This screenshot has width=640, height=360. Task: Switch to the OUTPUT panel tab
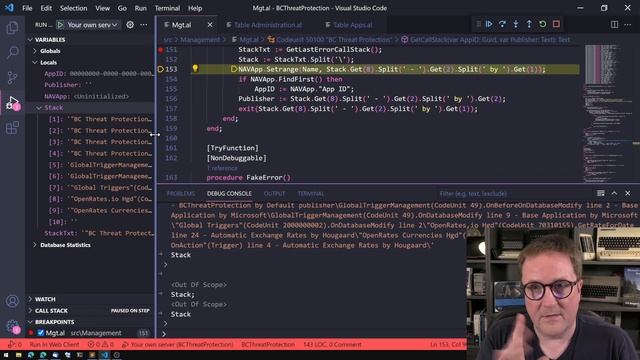tap(274, 193)
